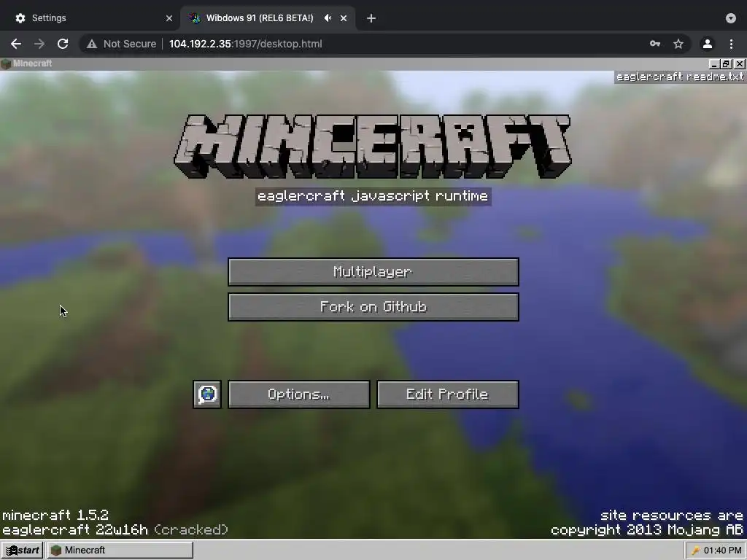The width and height of the screenshot is (747, 560).
Task: Close the Minecraft window
Action: [740, 63]
